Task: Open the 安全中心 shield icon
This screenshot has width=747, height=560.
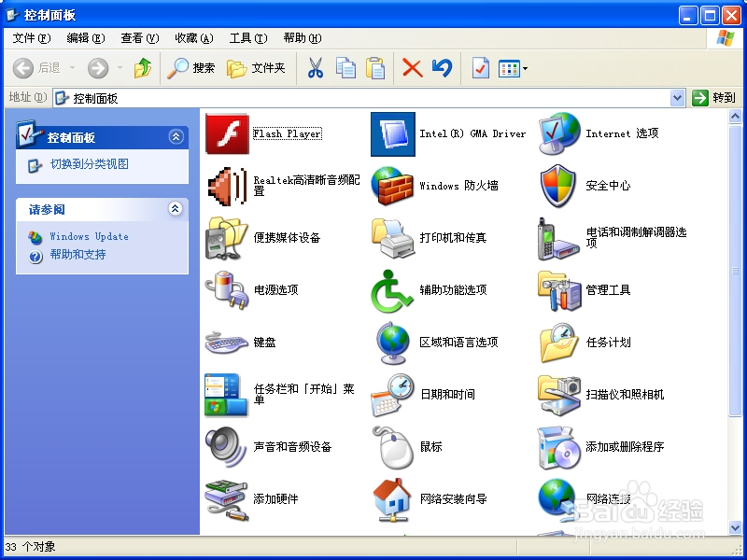Action: click(x=559, y=186)
